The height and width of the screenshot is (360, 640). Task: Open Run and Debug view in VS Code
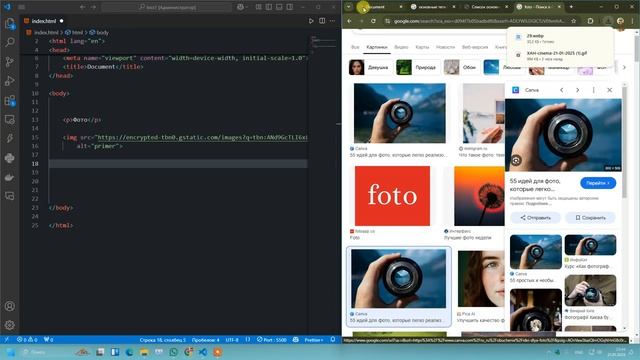pos(10,81)
